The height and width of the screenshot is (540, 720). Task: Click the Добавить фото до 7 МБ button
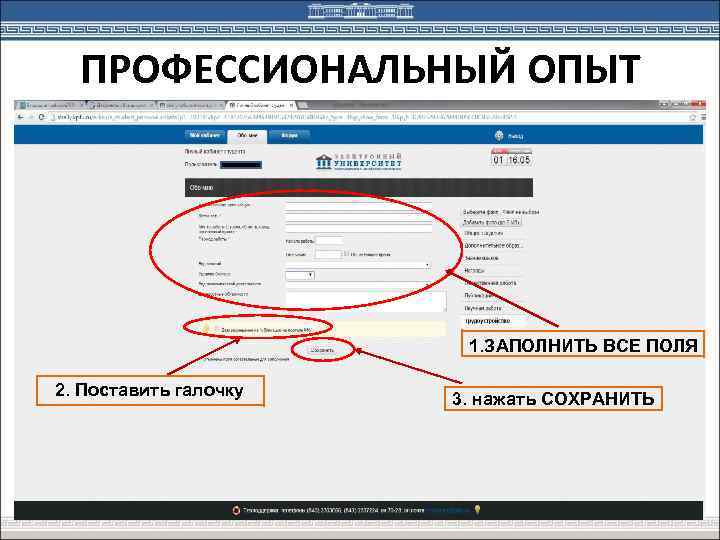[492, 222]
